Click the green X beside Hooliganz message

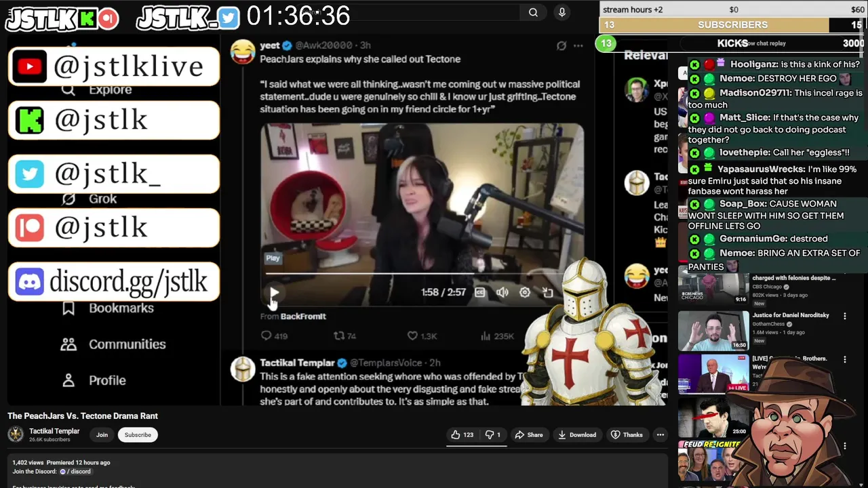tap(694, 65)
